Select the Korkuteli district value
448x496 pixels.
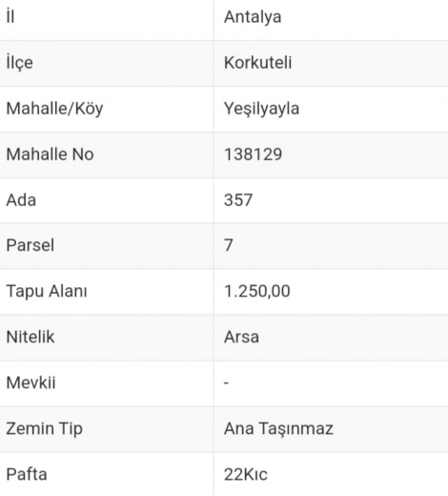point(257,62)
